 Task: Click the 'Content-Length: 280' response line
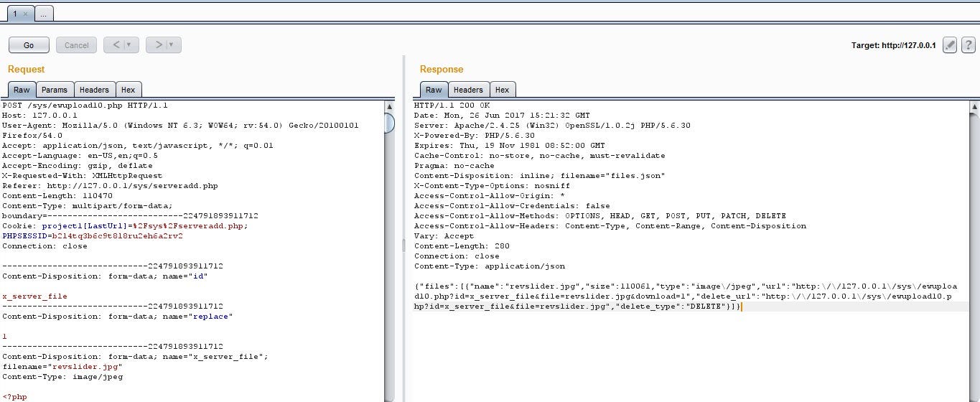coord(462,246)
